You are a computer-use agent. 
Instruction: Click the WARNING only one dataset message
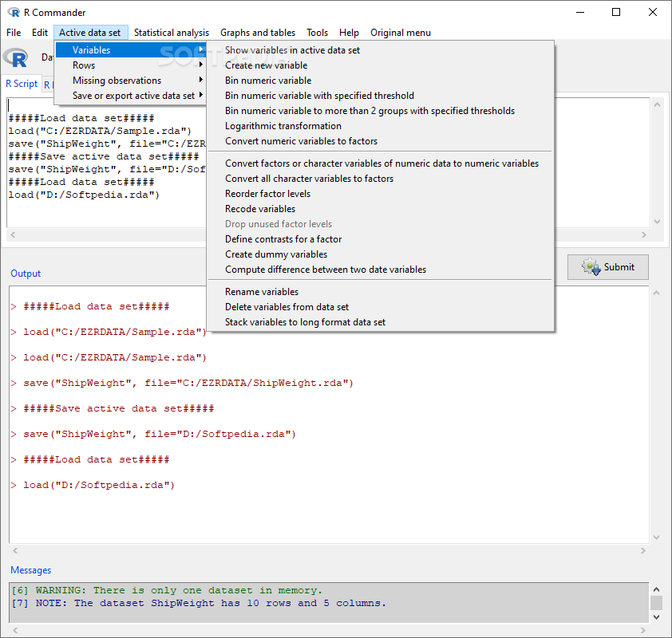click(166, 590)
